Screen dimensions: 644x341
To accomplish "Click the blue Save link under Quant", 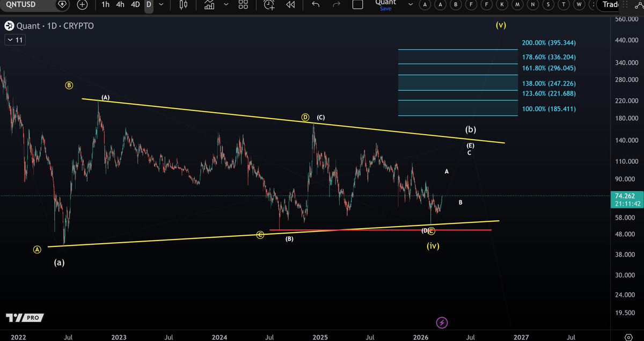I will click(385, 9).
